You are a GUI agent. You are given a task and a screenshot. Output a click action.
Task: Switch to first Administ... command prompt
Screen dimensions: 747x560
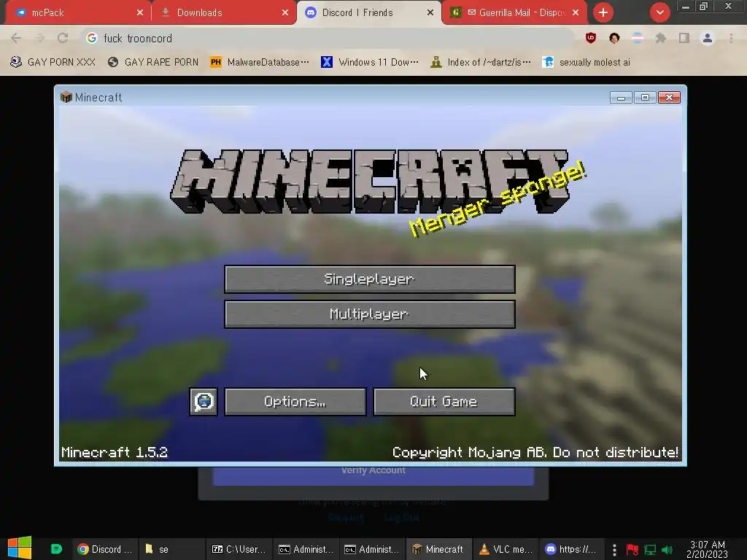(x=306, y=549)
